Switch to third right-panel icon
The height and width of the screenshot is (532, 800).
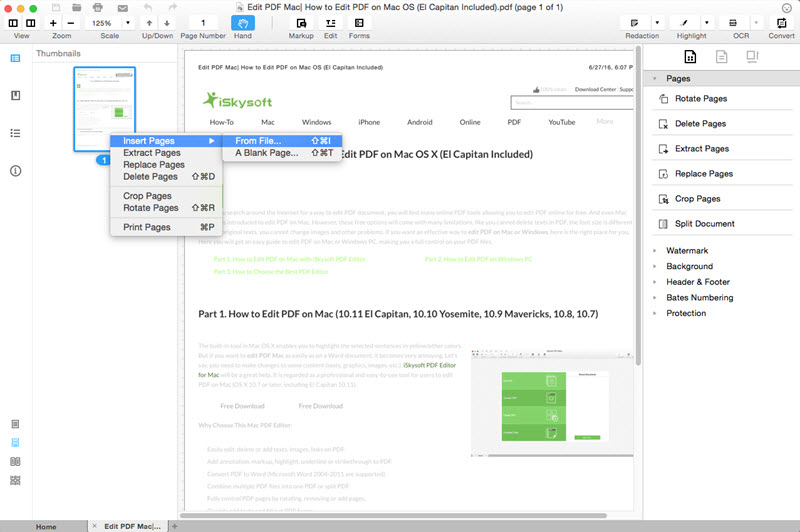click(753, 56)
